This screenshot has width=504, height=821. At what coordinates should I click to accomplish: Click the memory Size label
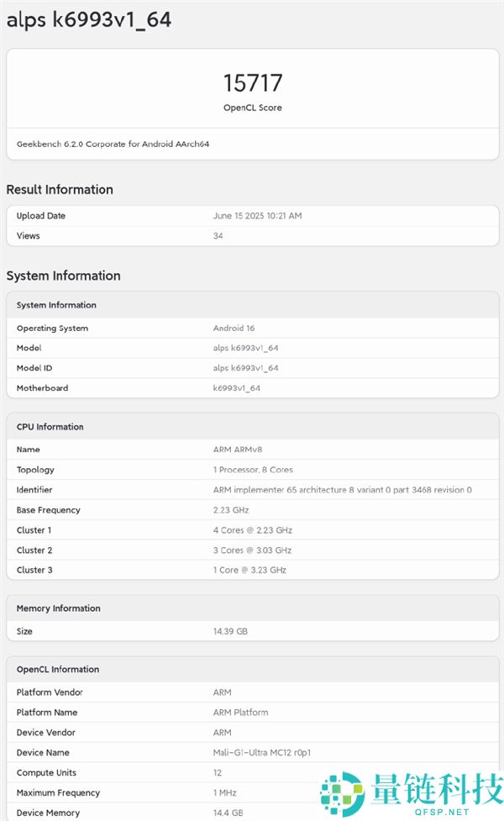pos(24,631)
